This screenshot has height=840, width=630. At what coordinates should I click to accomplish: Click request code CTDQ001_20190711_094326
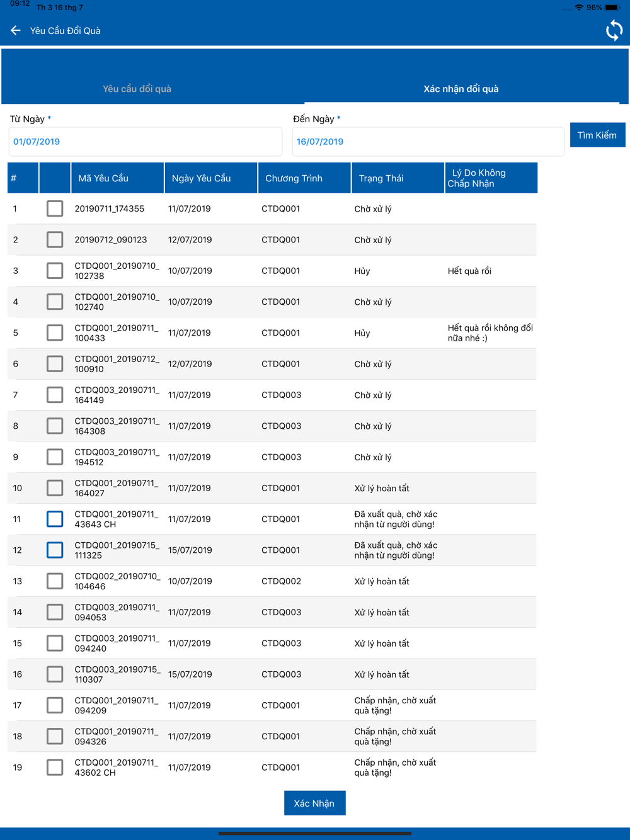tap(117, 736)
